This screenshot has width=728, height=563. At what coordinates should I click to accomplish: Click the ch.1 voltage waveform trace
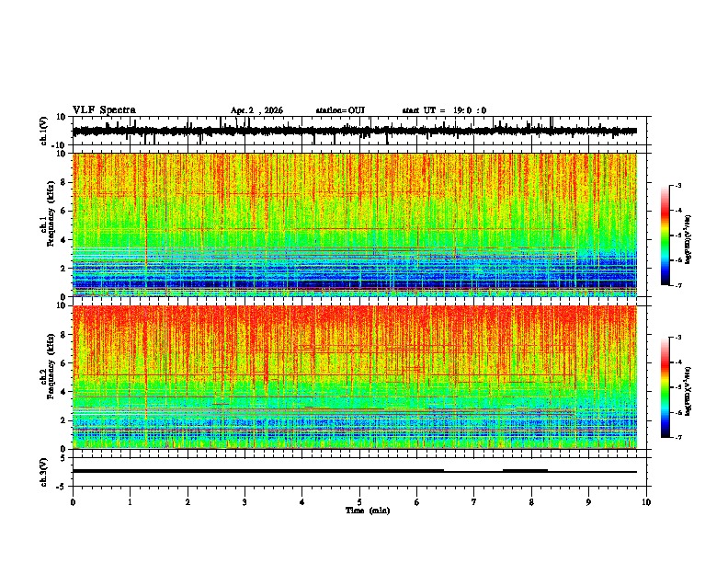click(x=355, y=131)
